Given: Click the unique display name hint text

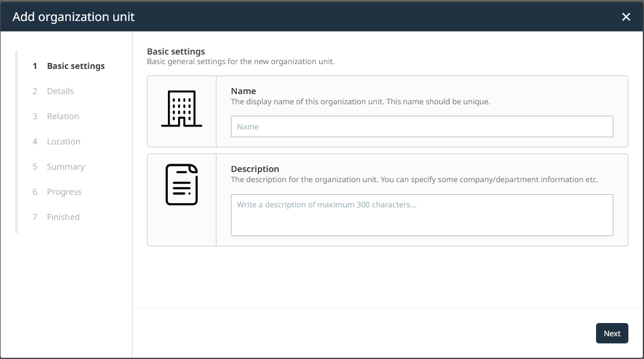Looking at the screenshot, I should 360,102.
